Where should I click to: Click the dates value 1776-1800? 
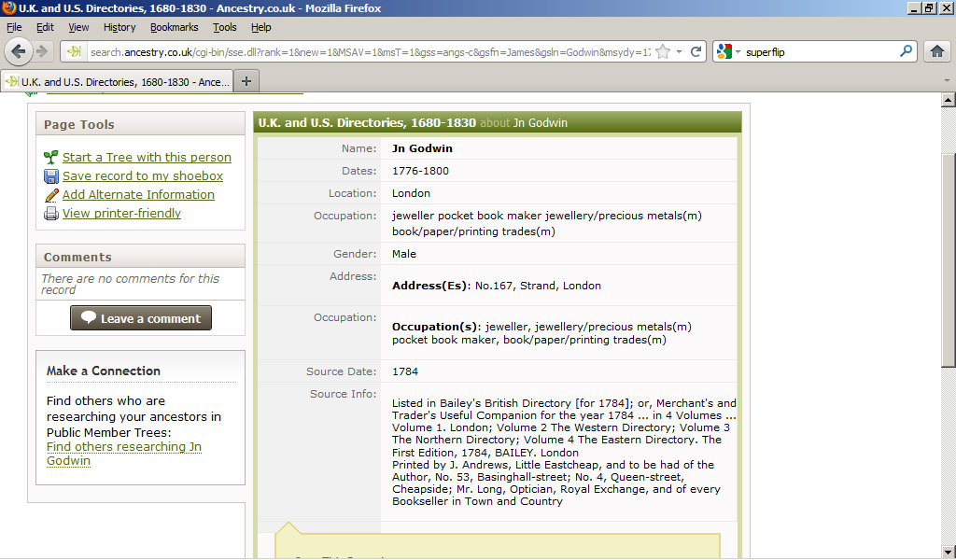click(420, 171)
